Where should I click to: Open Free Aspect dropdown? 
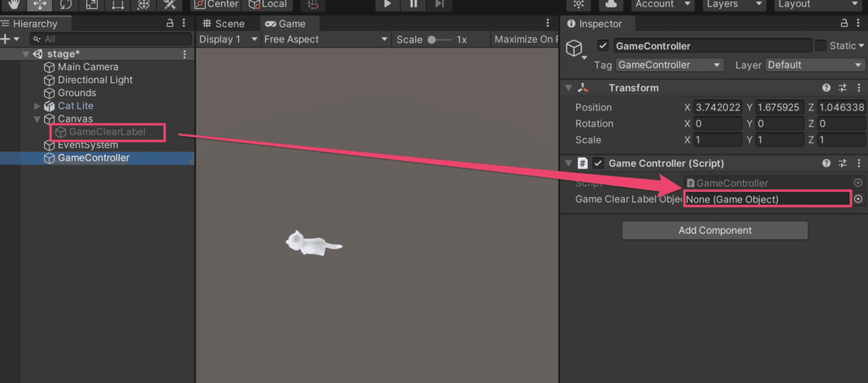325,39
